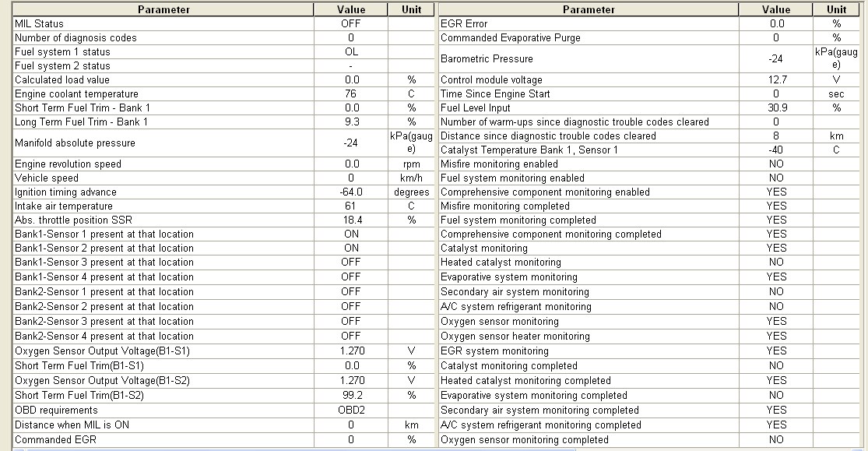Select Distance since diagnostic trouble codes cleared
868x451 pixels.
548,136
